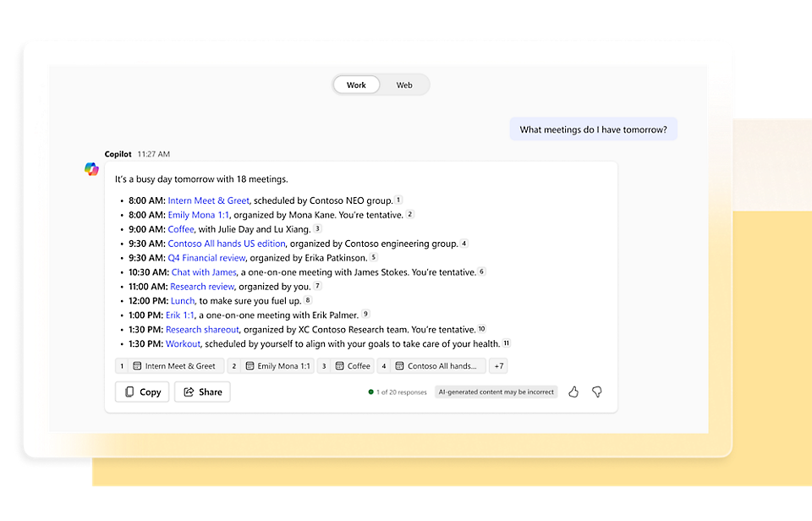Open the Chat with James link
812x521 pixels.
click(x=204, y=272)
